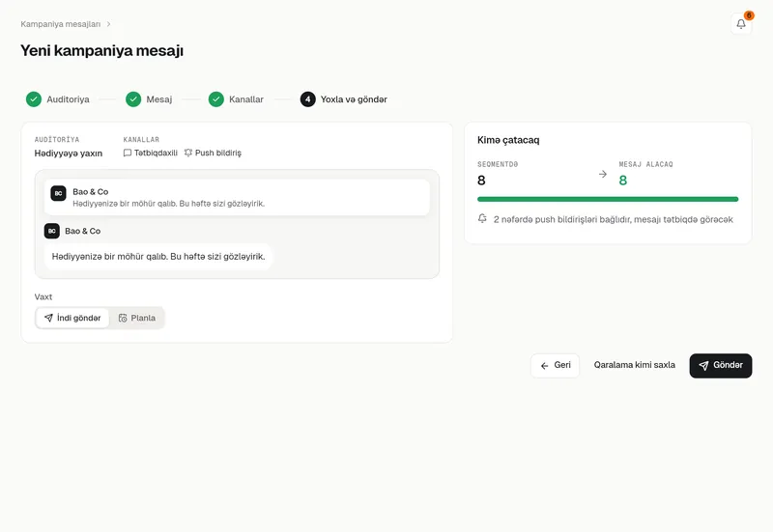The image size is (773, 532).
Task: Click the Vaxt label
Action: click(43, 296)
